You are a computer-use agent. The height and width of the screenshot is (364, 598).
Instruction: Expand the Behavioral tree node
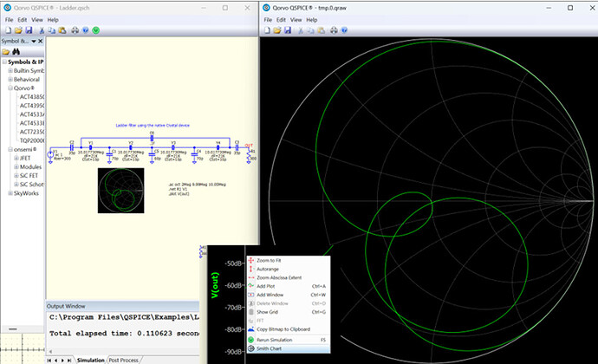pos(10,80)
